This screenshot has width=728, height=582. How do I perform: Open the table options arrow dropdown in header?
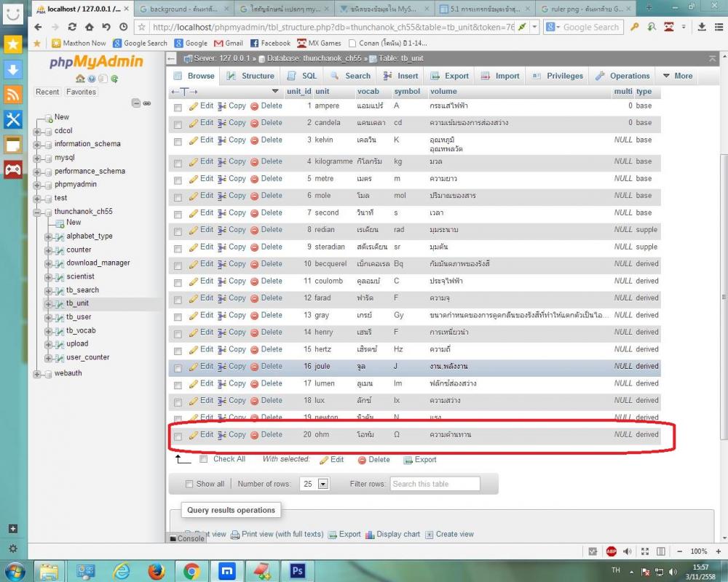(x=275, y=91)
